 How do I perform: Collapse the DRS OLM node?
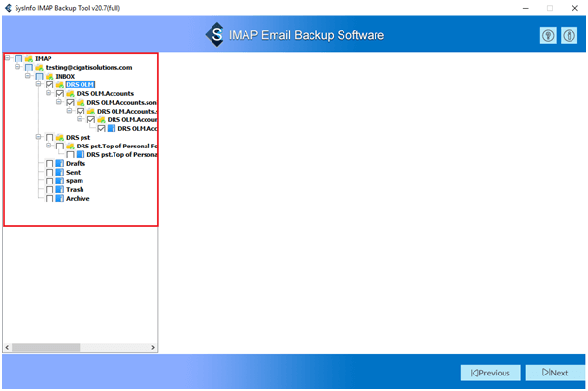(38, 84)
